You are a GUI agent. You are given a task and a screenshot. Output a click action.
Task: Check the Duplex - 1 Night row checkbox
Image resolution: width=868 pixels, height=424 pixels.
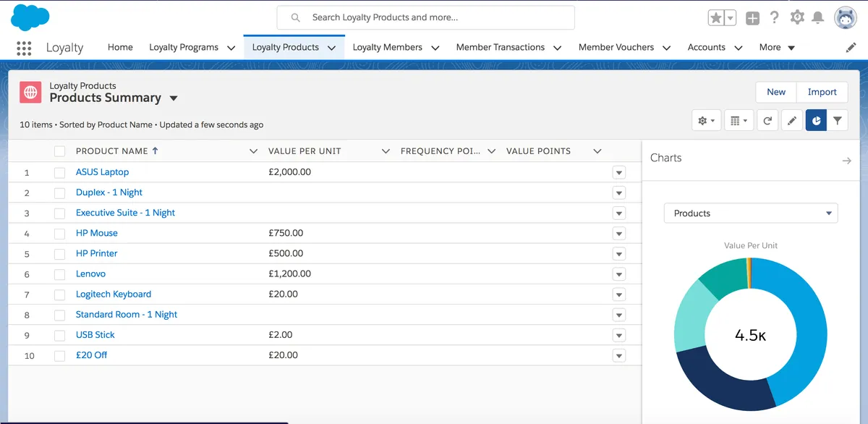[59, 192]
